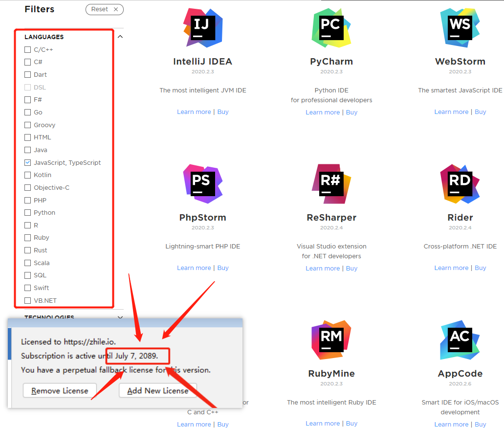Click Buy link under AppCode
This screenshot has width=504, height=428.
tap(480, 424)
